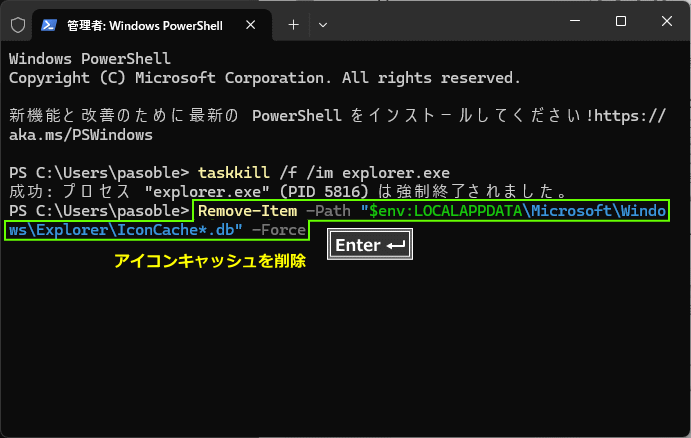Open a new tab with plus button

tap(293, 25)
